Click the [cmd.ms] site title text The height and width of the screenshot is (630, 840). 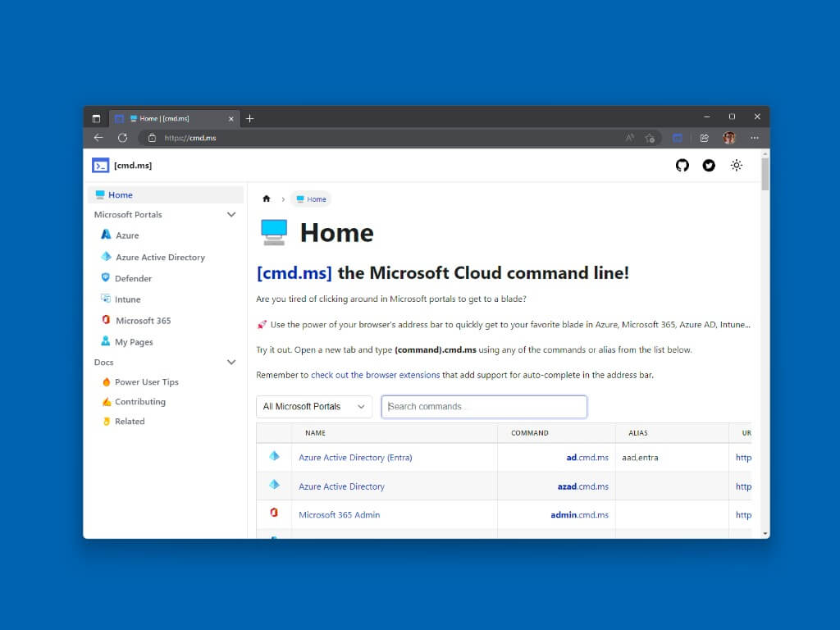(x=133, y=166)
